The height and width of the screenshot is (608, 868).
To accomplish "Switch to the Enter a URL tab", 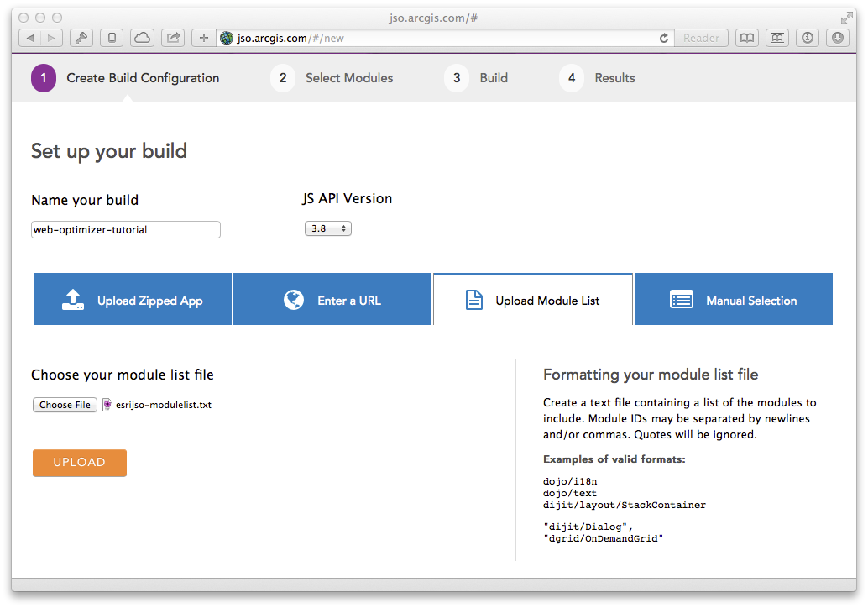I will tap(332, 299).
